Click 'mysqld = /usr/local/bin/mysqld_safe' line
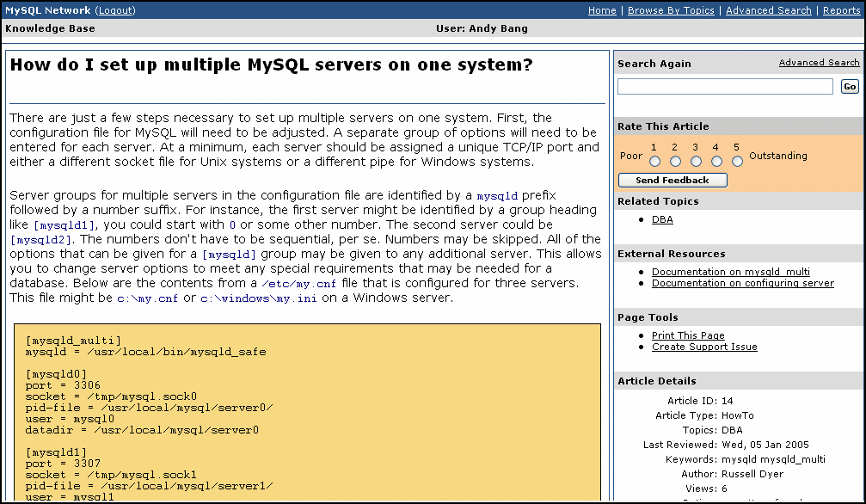The width and height of the screenshot is (866, 504). tap(146, 352)
